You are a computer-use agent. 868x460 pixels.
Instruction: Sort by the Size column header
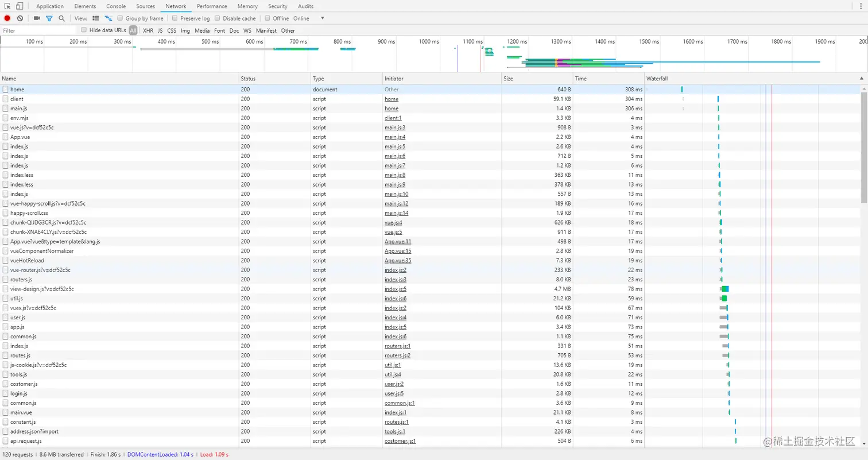pos(537,78)
